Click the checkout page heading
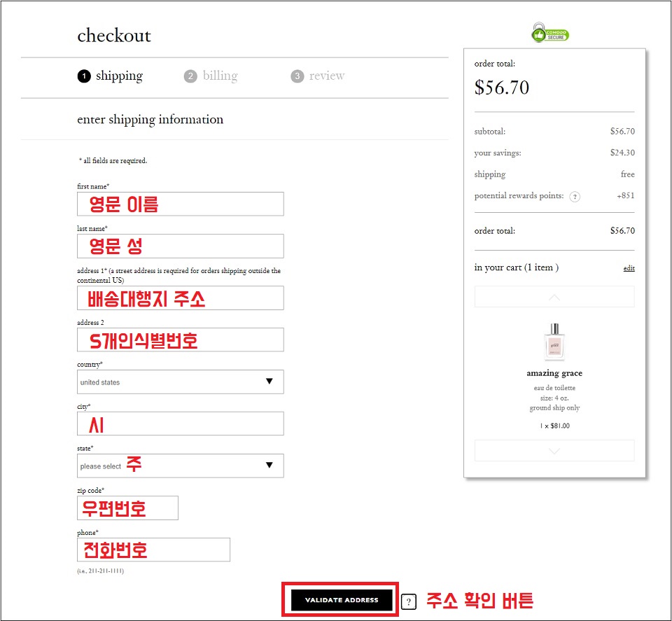The width and height of the screenshot is (672, 621). click(x=114, y=35)
